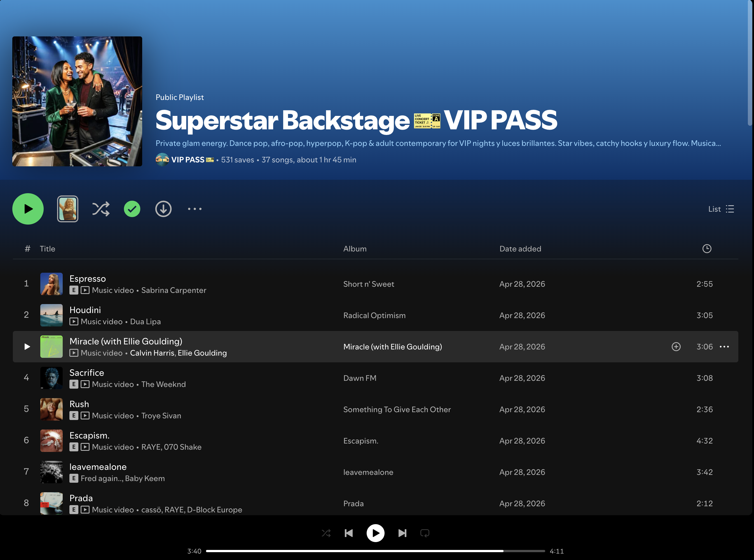
Task: Click the Music video icon on Rush row
Action: pyautogui.click(x=85, y=416)
